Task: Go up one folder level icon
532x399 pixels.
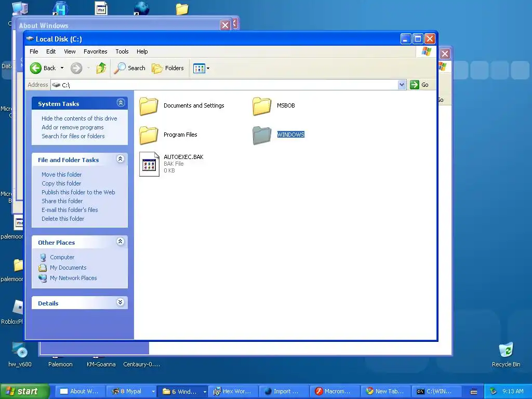Action: coord(101,68)
